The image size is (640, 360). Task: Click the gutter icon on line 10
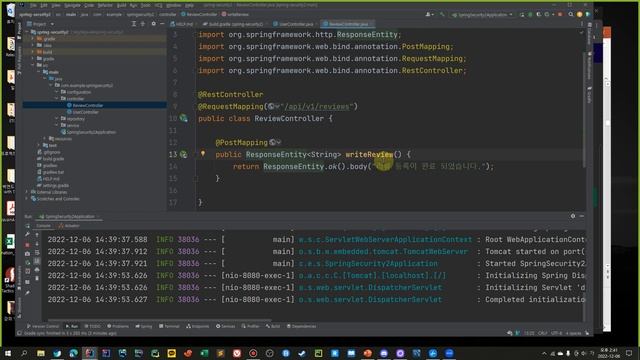tap(184, 118)
